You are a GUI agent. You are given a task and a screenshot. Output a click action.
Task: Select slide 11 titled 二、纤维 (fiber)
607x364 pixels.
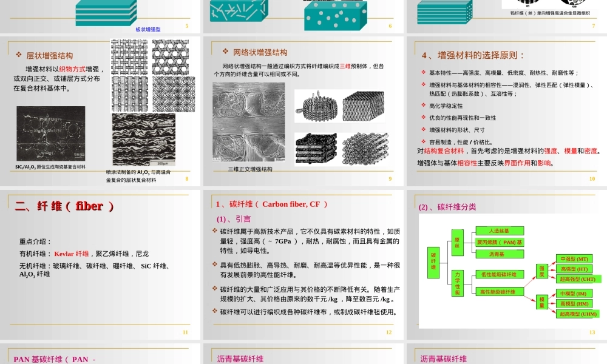coord(100,265)
